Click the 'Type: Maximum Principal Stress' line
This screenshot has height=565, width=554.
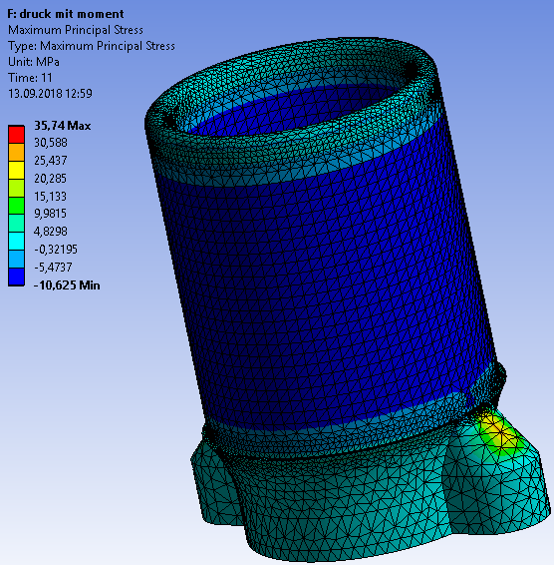click(92, 46)
